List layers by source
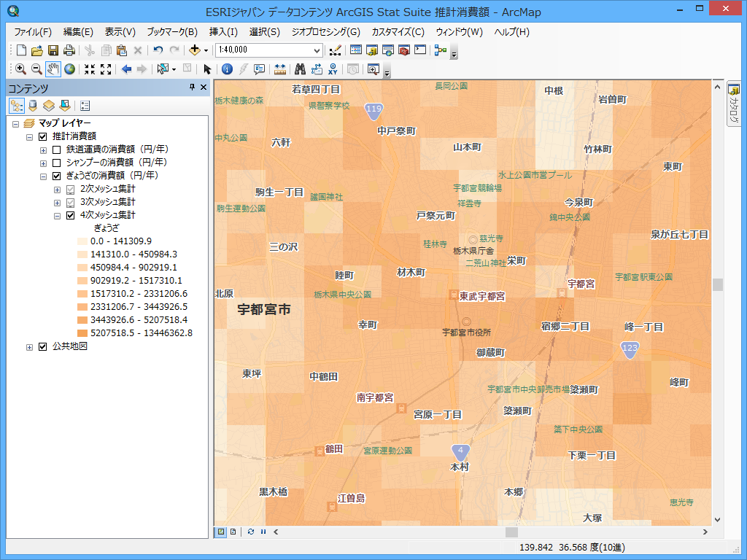The width and height of the screenshot is (747, 560). click(x=33, y=106)
